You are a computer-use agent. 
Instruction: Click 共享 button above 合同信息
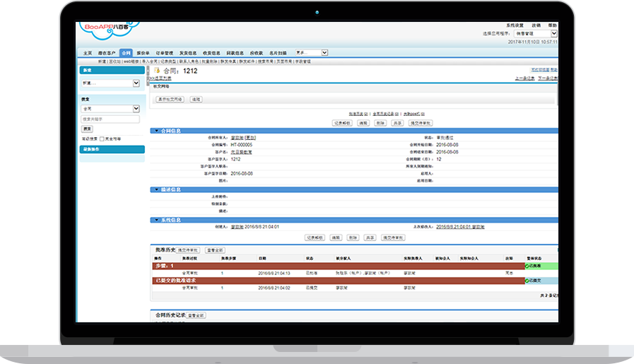point(397,123)
